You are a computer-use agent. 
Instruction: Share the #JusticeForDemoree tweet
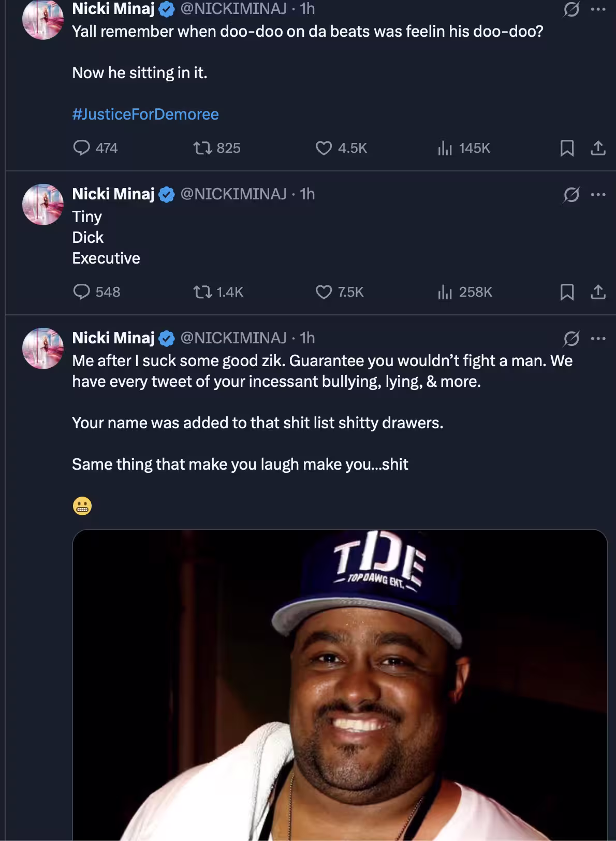click(598, 148)
